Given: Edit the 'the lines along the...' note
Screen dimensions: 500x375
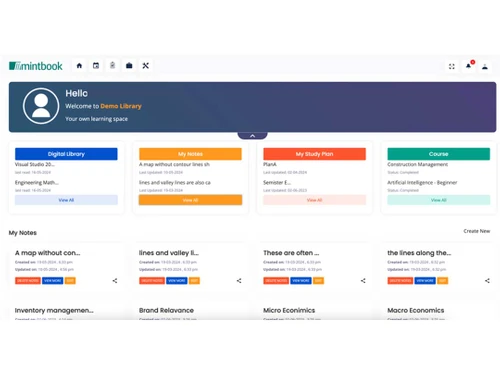Looking at the screenshot, I should tap(442, 281).
